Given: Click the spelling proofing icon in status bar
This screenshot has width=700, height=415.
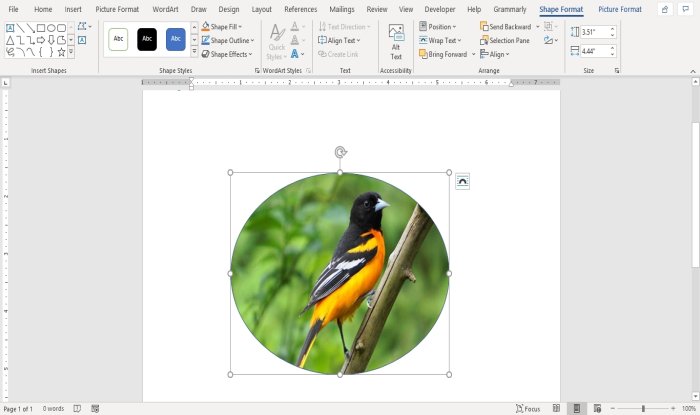Looking at the screenshot, I should coord(77,408).
